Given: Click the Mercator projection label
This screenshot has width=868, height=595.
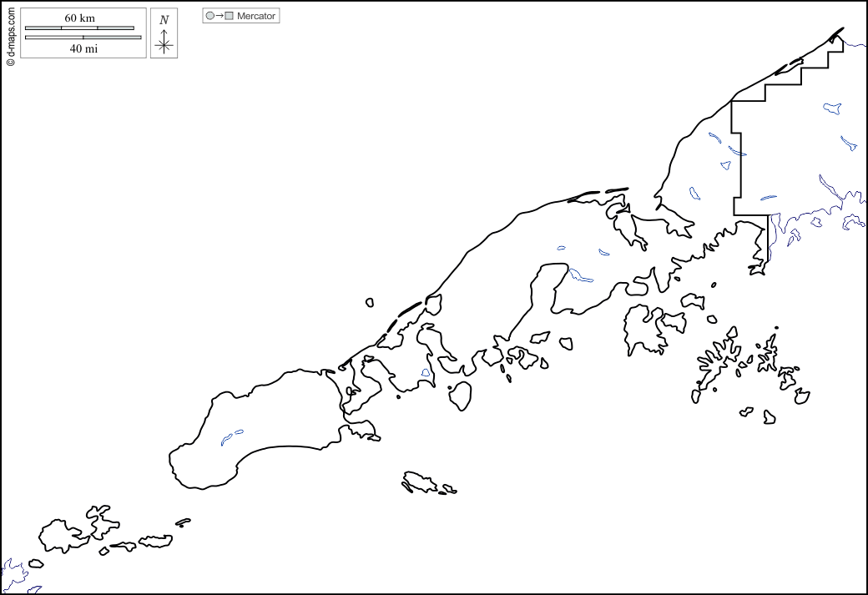Looking at the screenshot, I should pos(255,16).
